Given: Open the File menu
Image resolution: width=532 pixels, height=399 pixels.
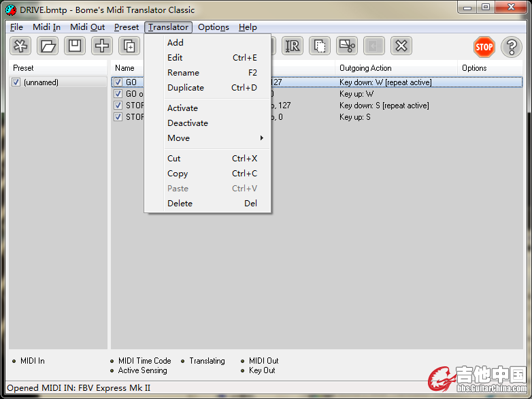Looking at the screenshot, I should tap(16, 27).
